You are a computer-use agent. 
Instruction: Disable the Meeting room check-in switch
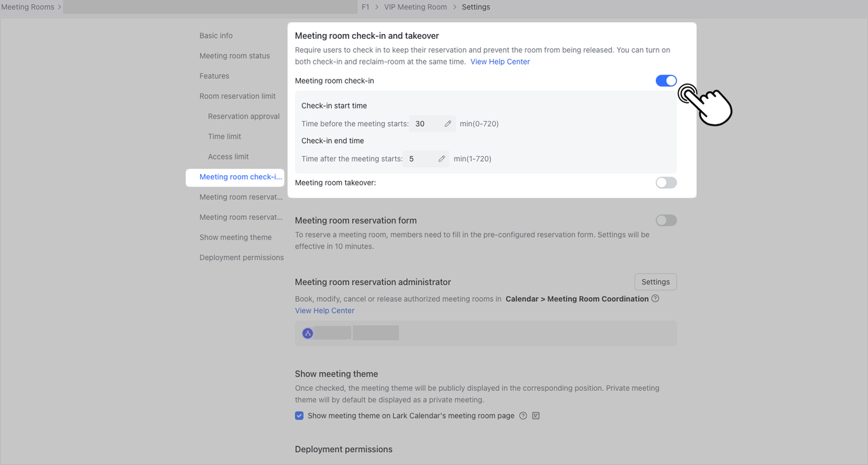(x=666, y=81)
